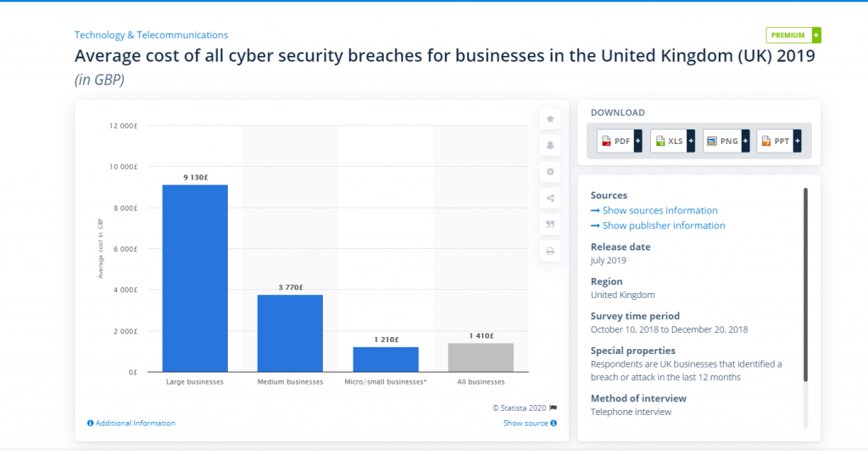Open Technology & Telecommunications category link
Screen dimensions: 868x454
click(x=151, y=35)
